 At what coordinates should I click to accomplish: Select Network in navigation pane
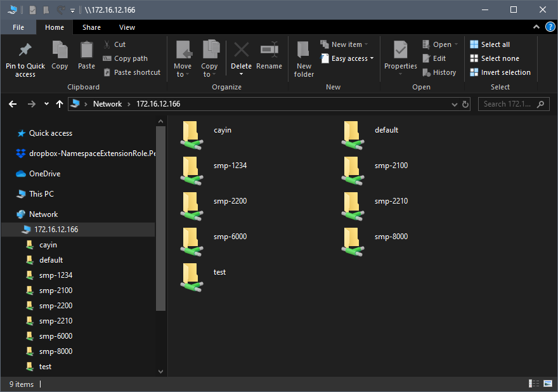(x=37, y=214)
